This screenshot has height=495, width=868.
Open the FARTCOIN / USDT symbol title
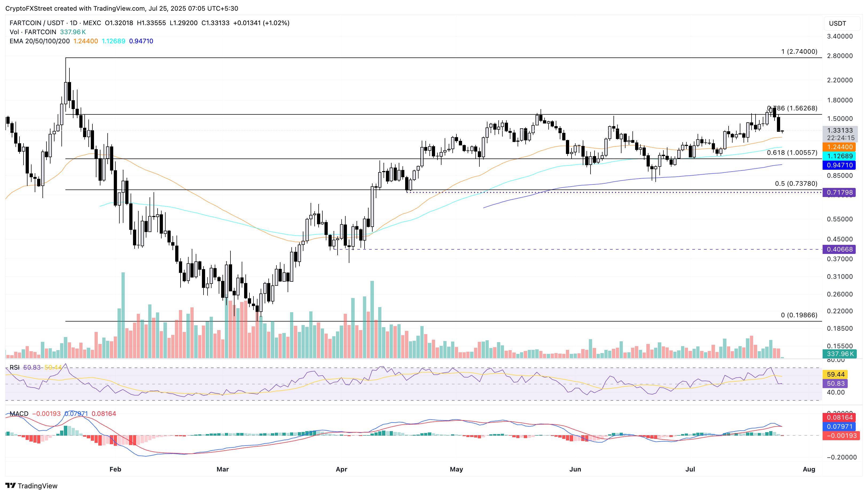pyautogui.click(x=37, y=23)
